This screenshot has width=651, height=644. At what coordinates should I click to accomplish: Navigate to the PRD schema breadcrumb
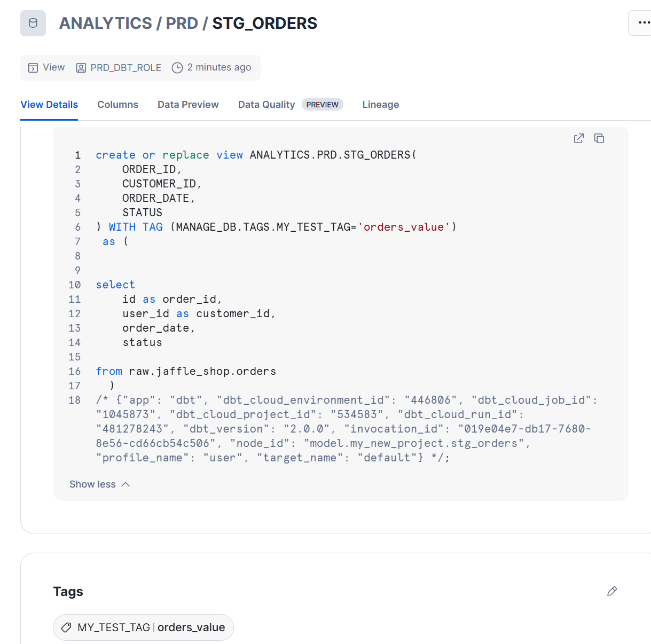click(x=182, y=23)
